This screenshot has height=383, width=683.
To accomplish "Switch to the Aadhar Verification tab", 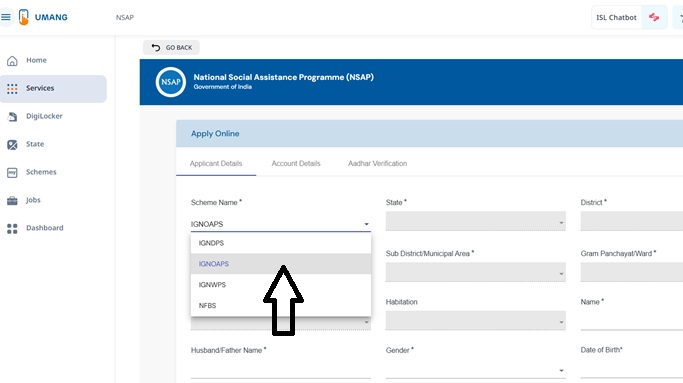I will (377, 163).
